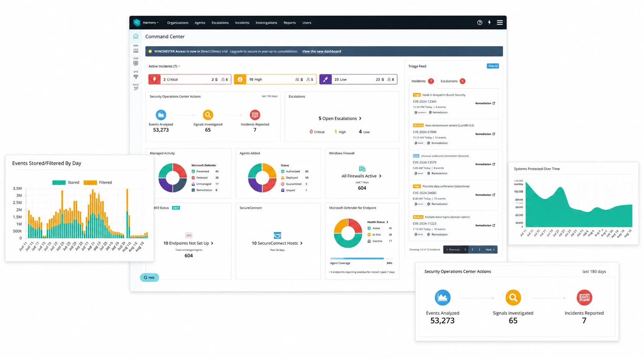Screen dimensions: 644x358
Task: Click 4 Low escalations count
Action: coord(364,132)
